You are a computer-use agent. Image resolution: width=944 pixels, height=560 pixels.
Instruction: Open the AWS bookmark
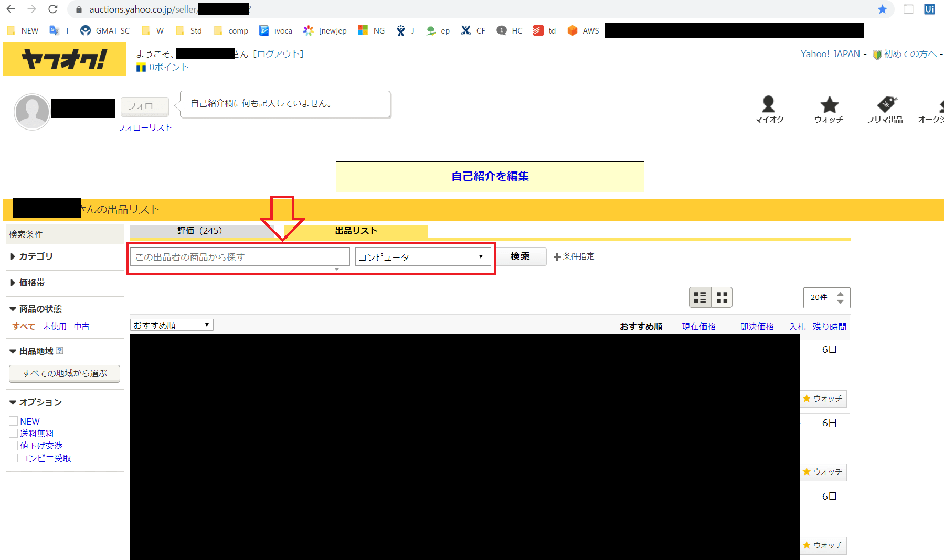(x=583, y=30)
